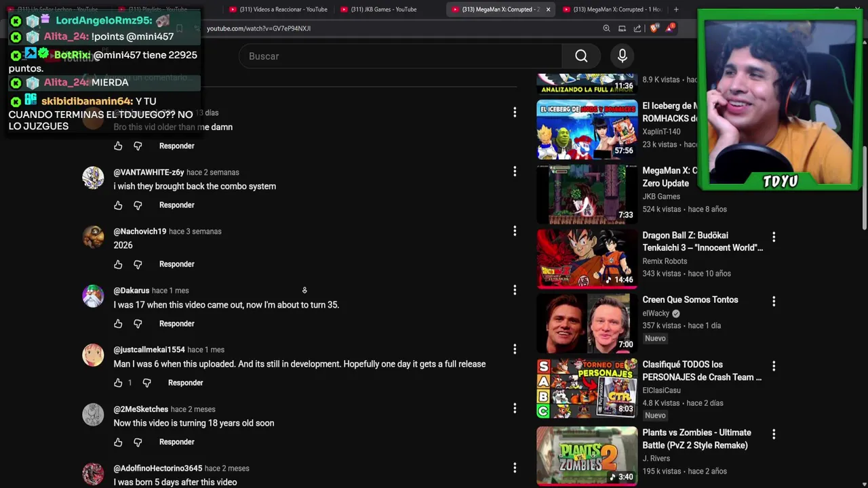This screenshot has width=868, height=488.
Task: Open a new browser tab
Action: click(676, 9)
